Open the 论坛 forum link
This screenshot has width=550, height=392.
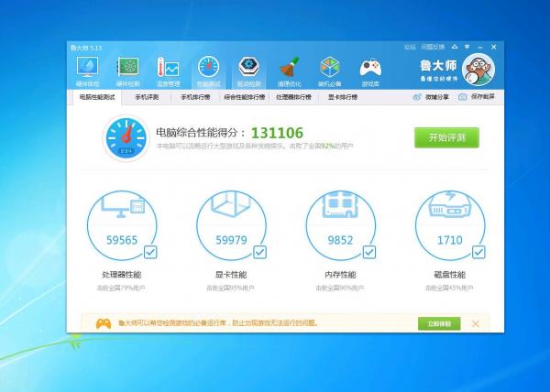point(410,47)
